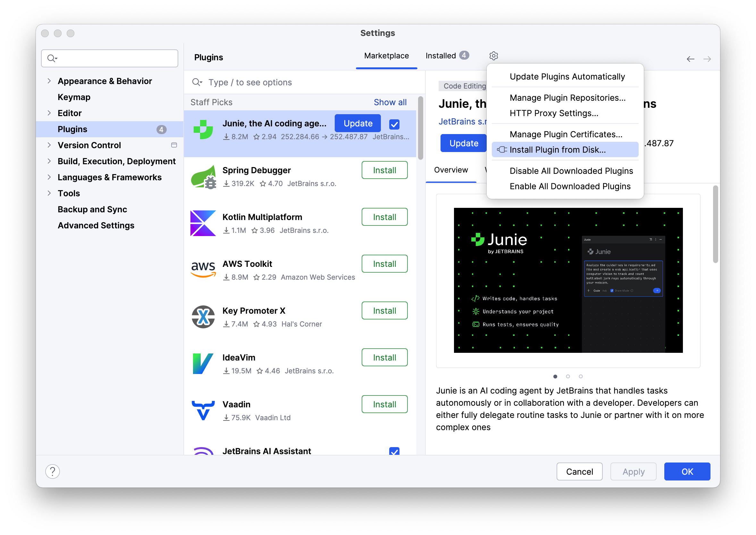
Task: Click the Show all link
Action: coord(390,102)
